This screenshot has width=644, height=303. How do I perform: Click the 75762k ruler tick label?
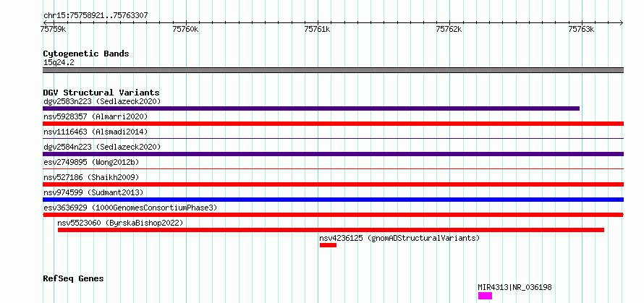pos(449,29)
